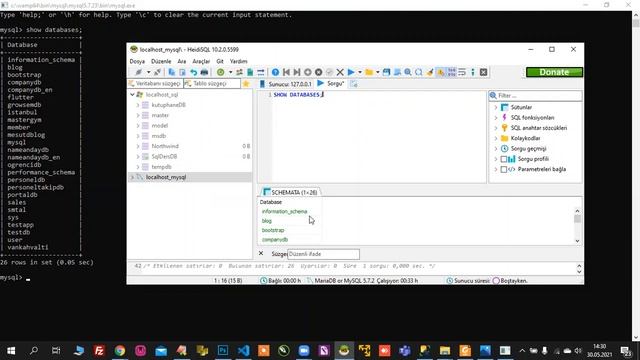This screenshot has width=640, height=360.
Task: Check the Parametreleri bağla checkbox
Action: coord(504,169)
